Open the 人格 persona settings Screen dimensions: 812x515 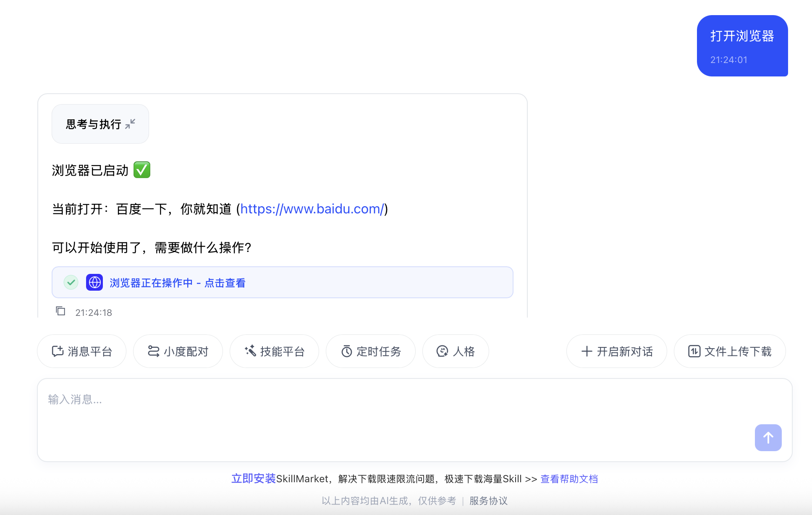click(x=455, y=351)
